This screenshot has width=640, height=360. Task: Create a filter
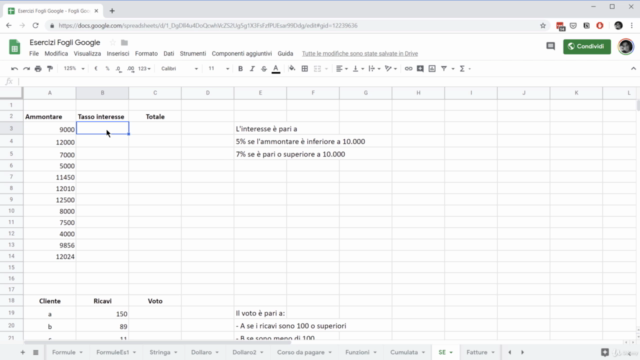point(444,69)
